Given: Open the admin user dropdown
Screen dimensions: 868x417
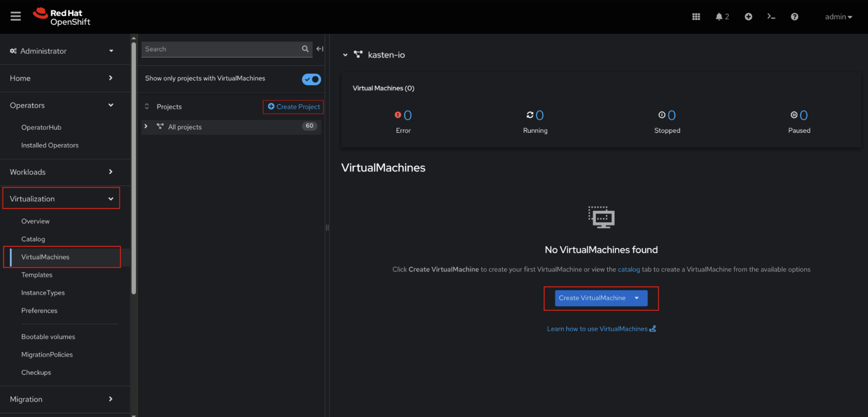Looking at the screenshot, I should tap(838, 17).
